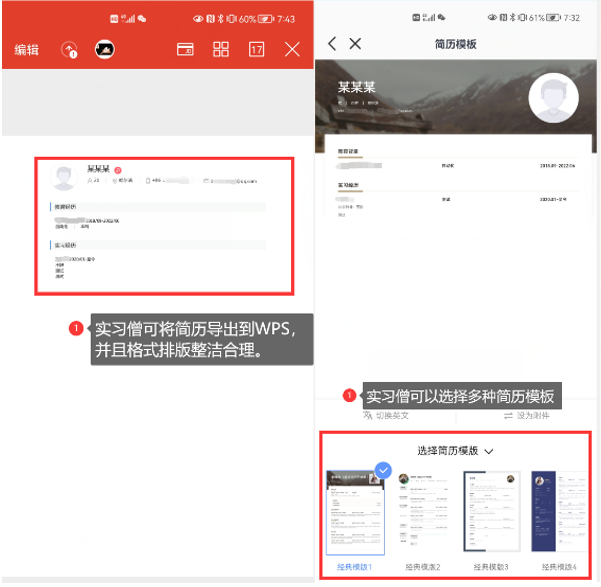Open the exported resume page in WPS
The width and height of the screenshot is (601, 587).
click(164, 226)
